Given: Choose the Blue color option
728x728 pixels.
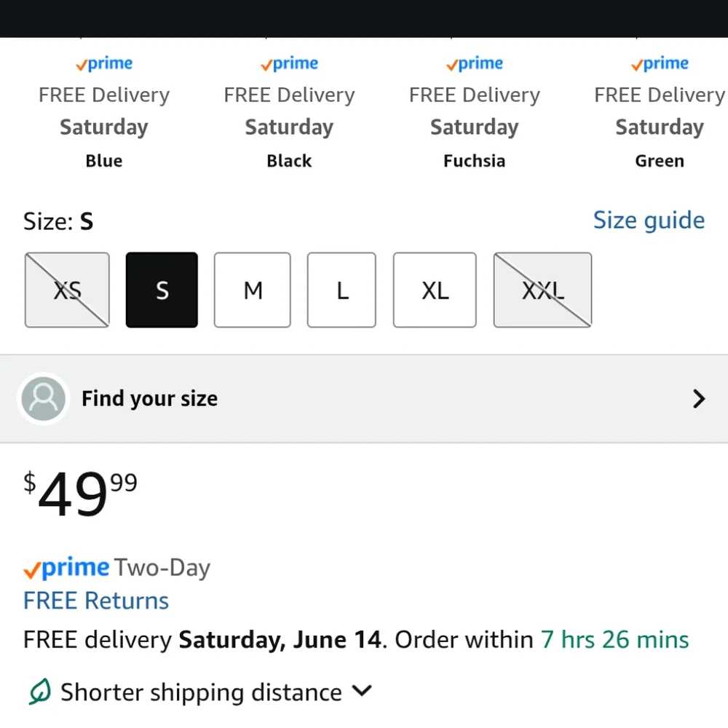Looking at the screenshot, I should pyautogui.click(x=104, y=161).
